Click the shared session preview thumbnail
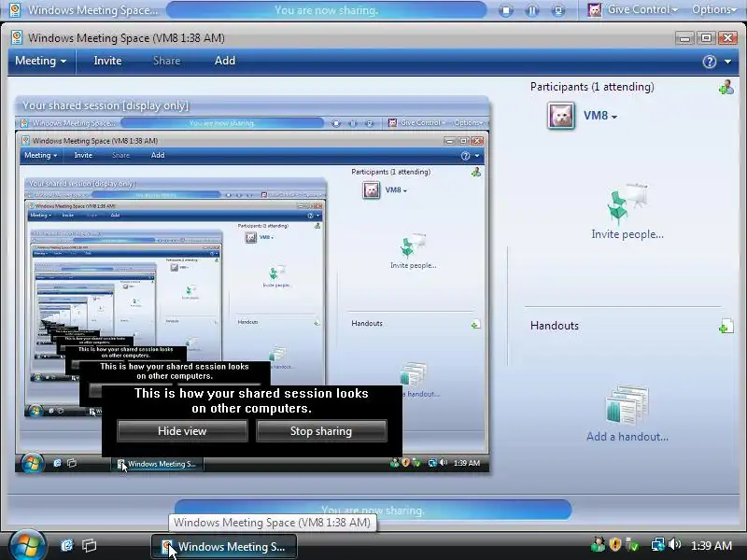The height and width of the screenshot is (560, 747). click(x=252, y=294)
